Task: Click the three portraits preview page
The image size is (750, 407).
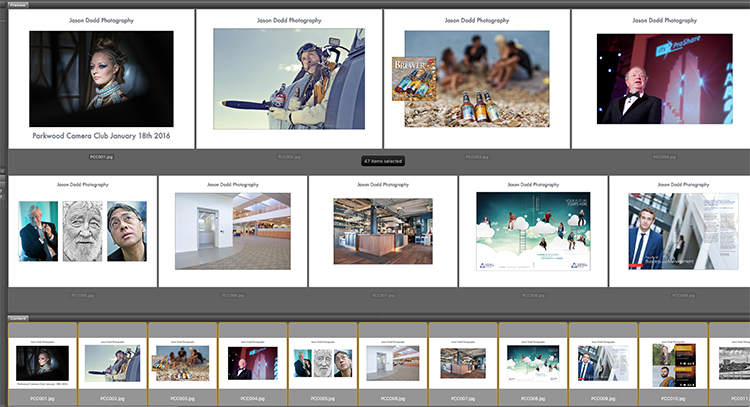Action: coord(83,231)
